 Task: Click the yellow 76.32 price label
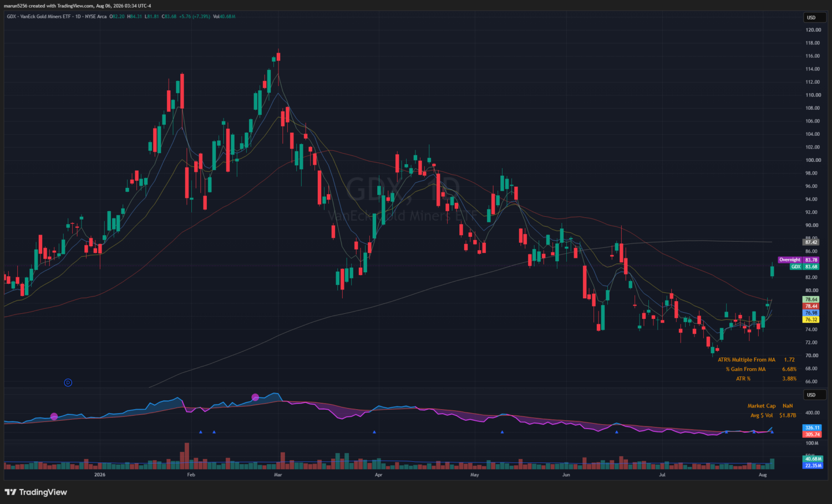pyautogui.click(x=811, y=319)
